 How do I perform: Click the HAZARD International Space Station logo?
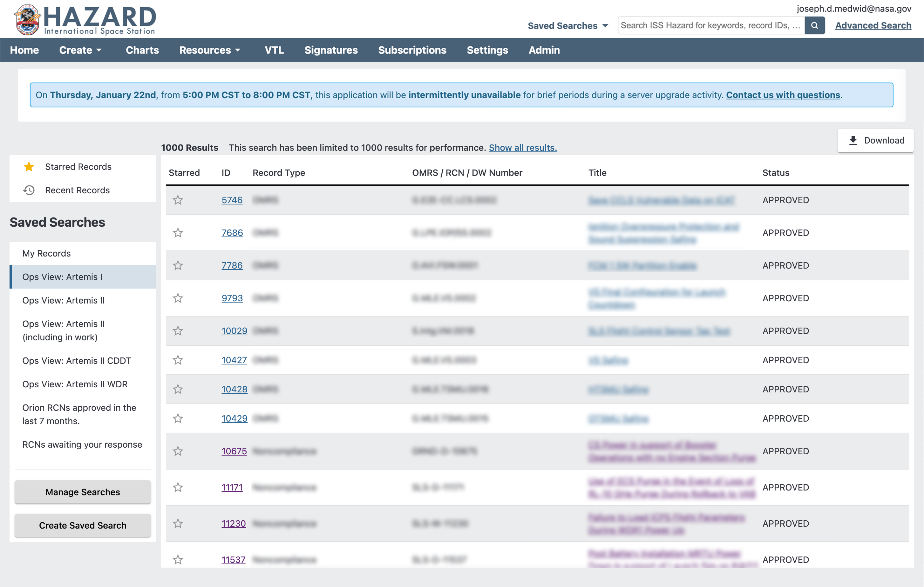(85, 20)
